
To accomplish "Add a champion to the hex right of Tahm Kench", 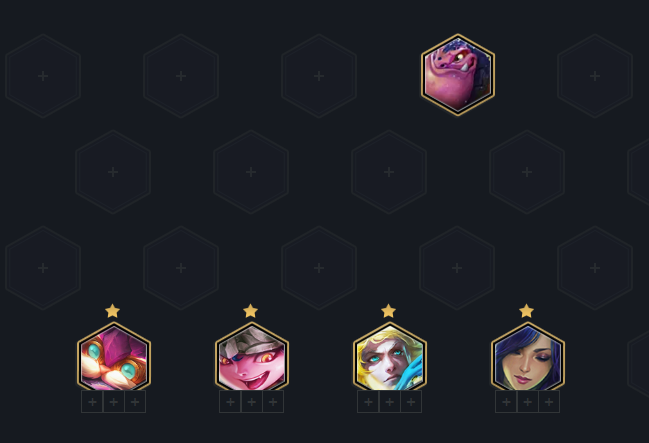I will click(x=595, y=76).
